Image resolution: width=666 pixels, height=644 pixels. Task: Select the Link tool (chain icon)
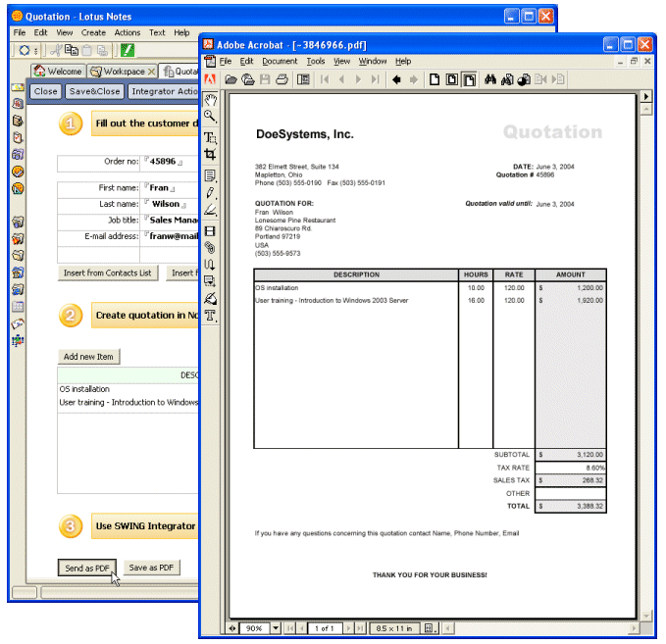click(x=210, y=247)
